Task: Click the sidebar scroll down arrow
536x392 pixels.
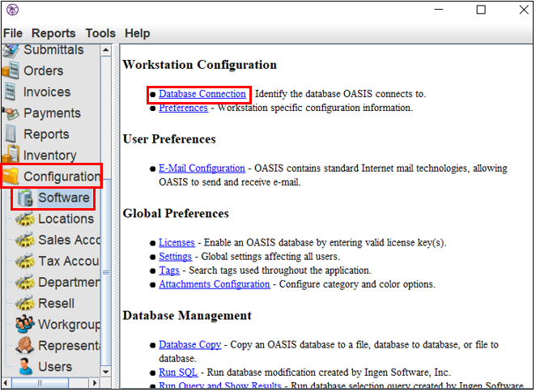Action: point(106,372)
